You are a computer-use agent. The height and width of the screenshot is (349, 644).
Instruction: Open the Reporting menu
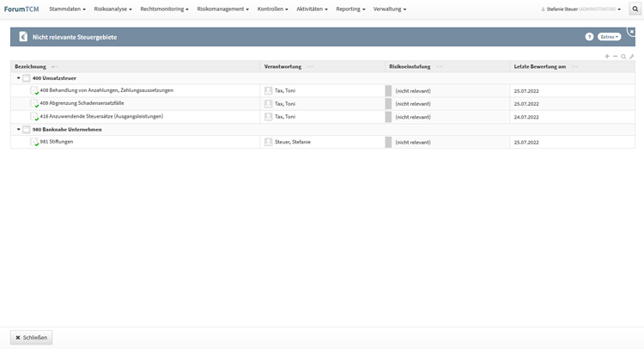pyautogui.click(x=350, y=9)
